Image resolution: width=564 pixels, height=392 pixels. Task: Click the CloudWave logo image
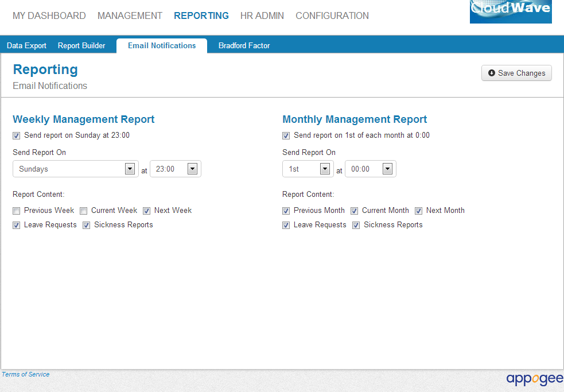pyautogui.click(x=510, y=11)
